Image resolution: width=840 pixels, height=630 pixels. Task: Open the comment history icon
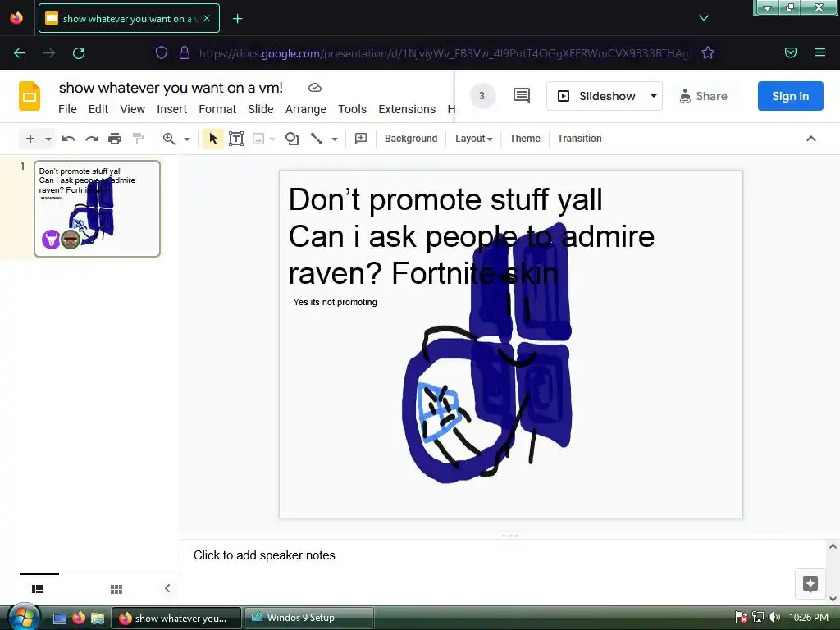tap(521, 96)
